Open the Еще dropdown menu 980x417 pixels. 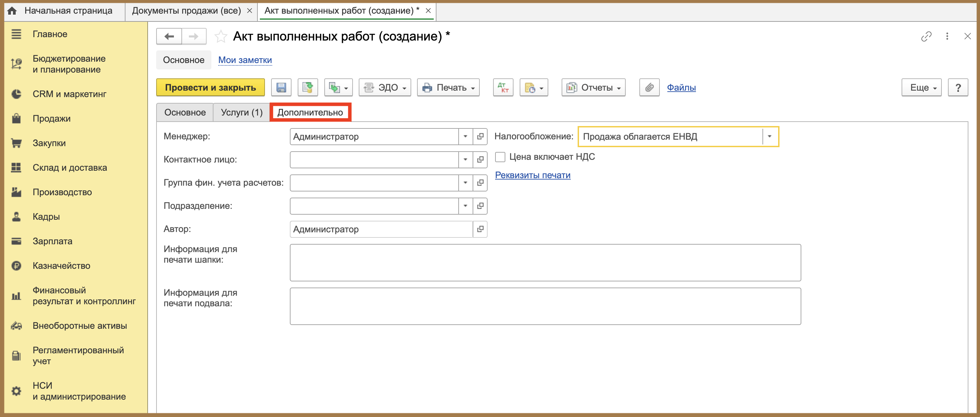[x=921, y=88]
